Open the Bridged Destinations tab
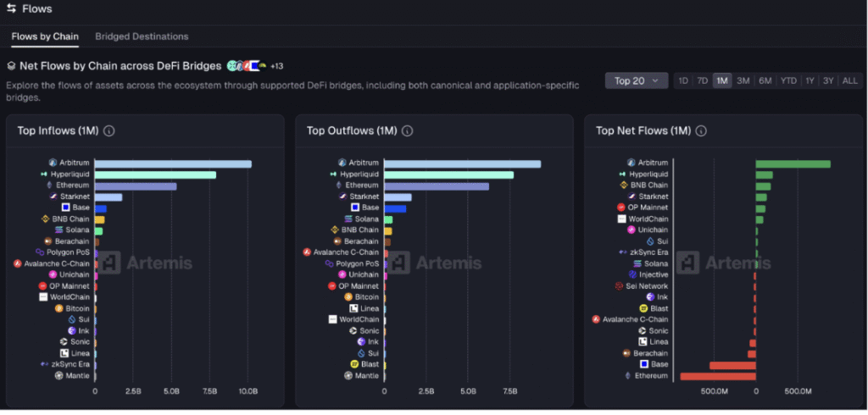Image resolution: width=868 pixels, height=415 pixels. pyautogui.click(x=142, y=36)
